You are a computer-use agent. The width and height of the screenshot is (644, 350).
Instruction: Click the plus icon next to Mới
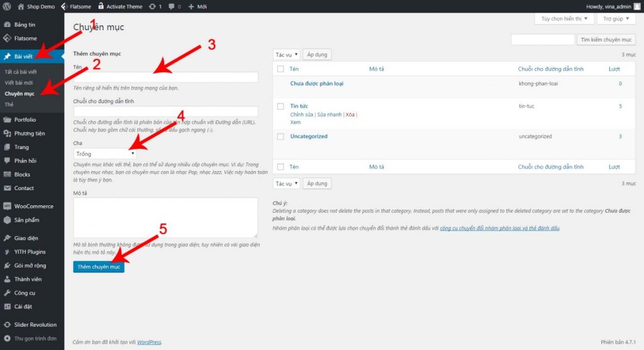coord(191,6)
